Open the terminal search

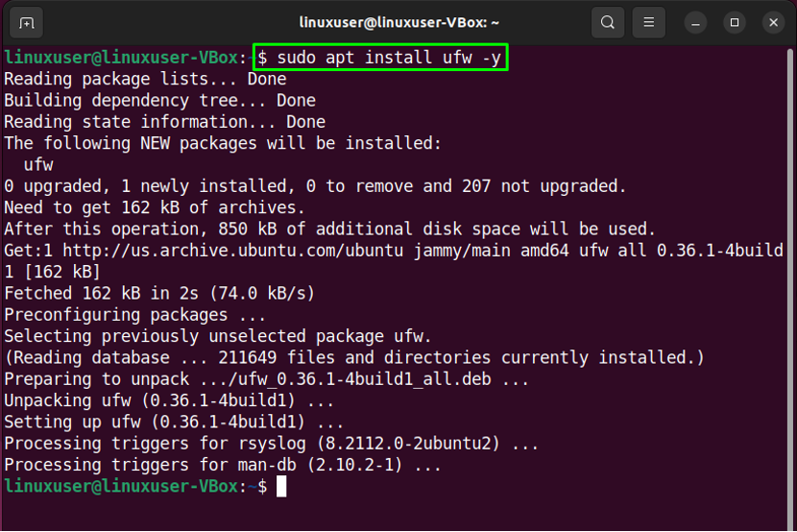point(608,23)
